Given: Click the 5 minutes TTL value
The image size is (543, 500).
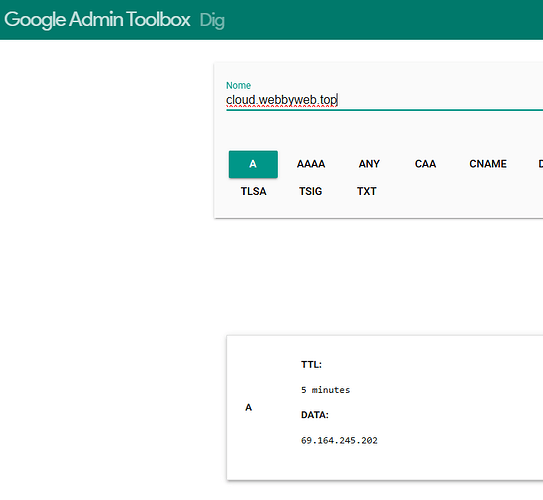Looking at the screenshot, I should point(326,390).
